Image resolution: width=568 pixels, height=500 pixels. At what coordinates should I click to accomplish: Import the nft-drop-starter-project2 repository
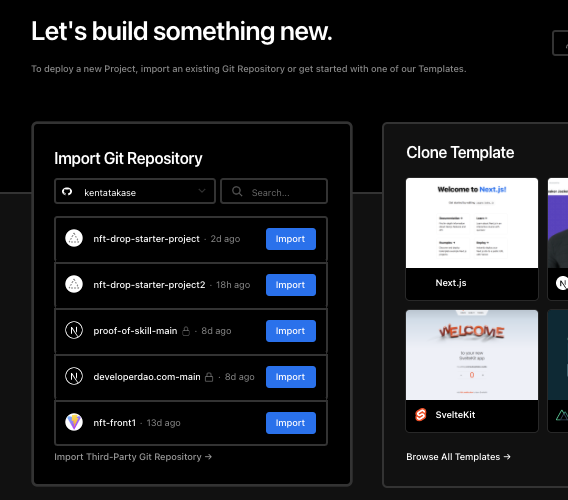pos(291,285)
